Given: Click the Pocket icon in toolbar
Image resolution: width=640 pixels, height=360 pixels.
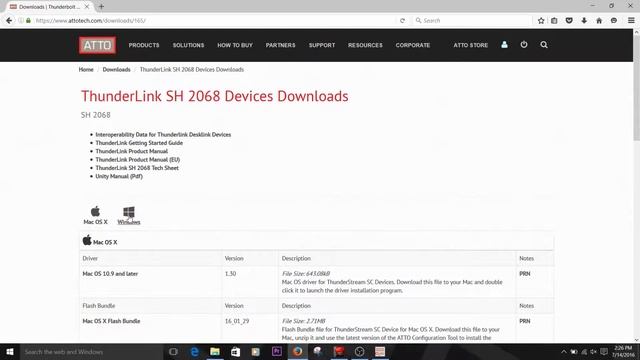Looking at the screenshot, I should 569,20.
